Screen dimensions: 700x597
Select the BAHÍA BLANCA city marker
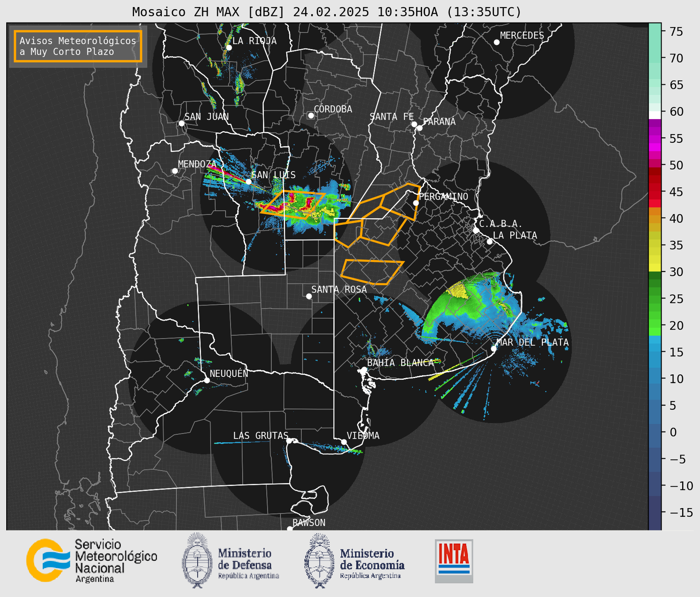[x=364, y=369]
